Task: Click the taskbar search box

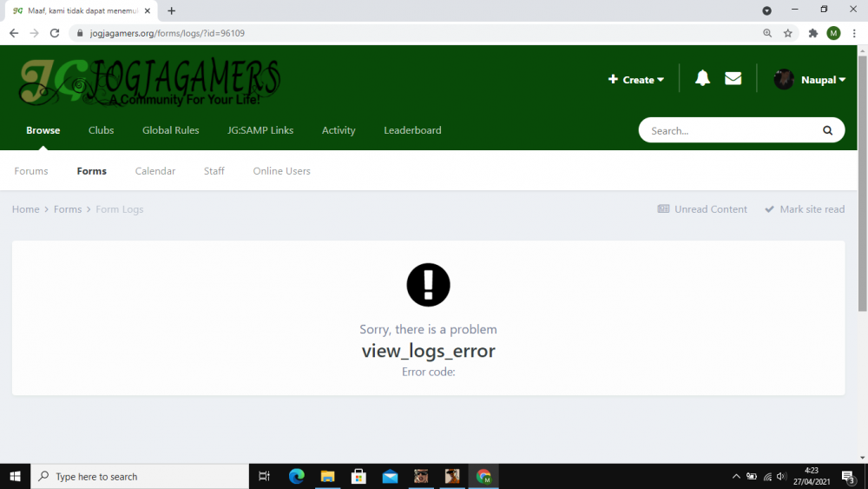Action: 140,476
